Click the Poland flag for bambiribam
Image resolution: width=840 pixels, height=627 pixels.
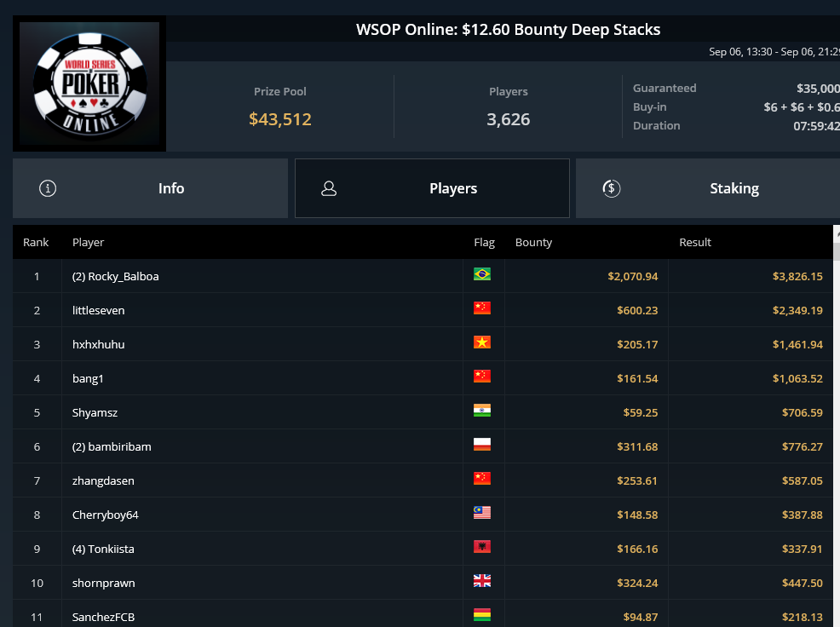click(x=482, y=444)
